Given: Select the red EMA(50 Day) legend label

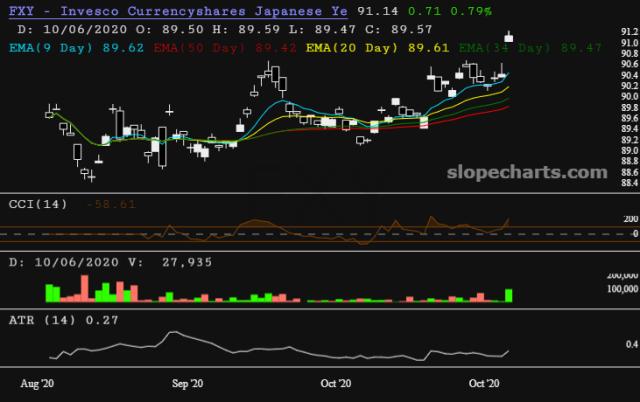Looking at the screenshot, I should pos(225,48).
